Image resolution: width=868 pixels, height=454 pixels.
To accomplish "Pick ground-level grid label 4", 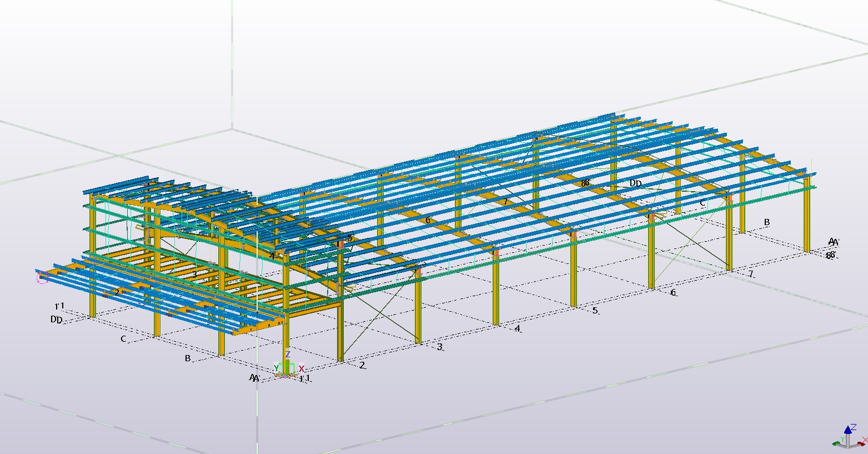I will coord(518,328).
